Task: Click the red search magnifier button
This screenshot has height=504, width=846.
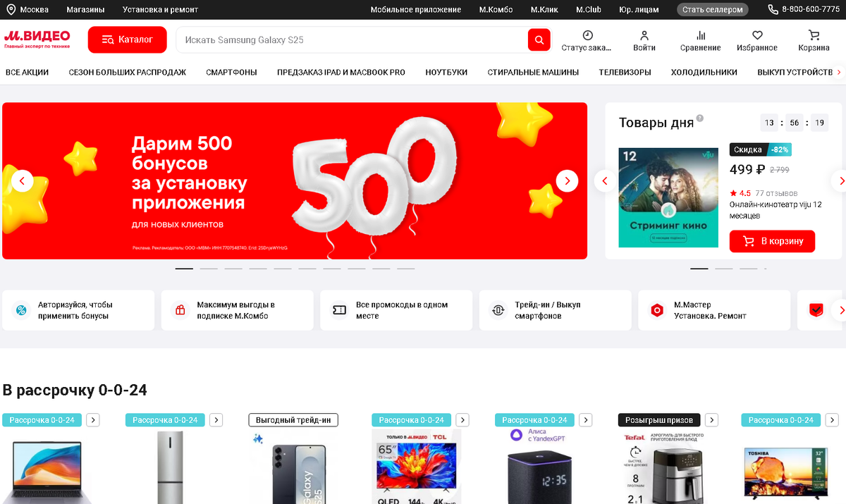Action: tap(539, 40)
